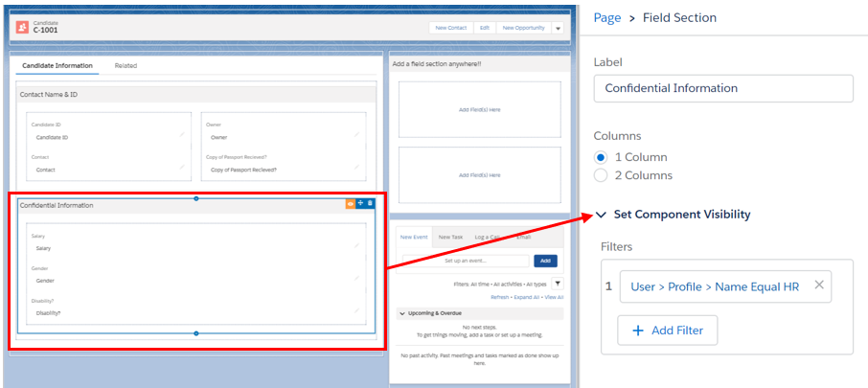The image size is (868, 388).
Task: Select the 2 Columns radio option
Action: (601, 175)
